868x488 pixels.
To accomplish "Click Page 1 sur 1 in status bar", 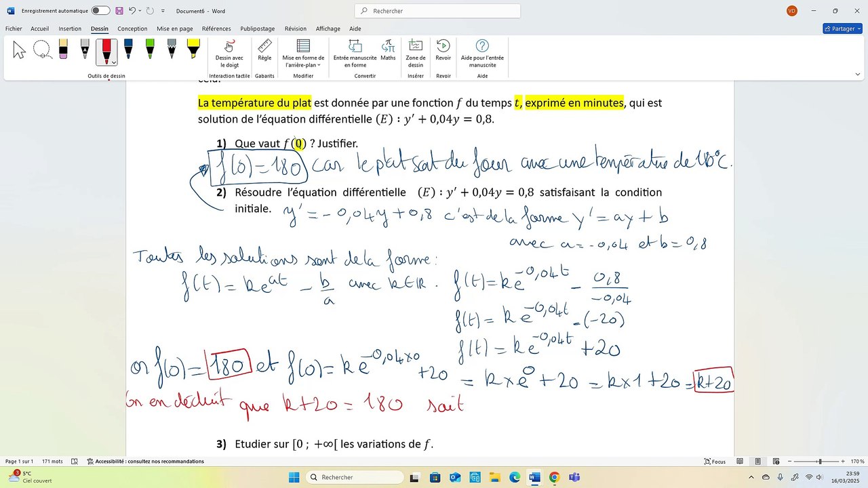I will (x=19, y=462).
